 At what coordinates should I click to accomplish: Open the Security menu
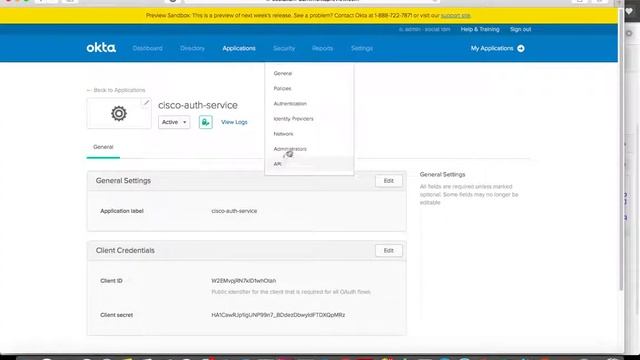click(284, 48)
